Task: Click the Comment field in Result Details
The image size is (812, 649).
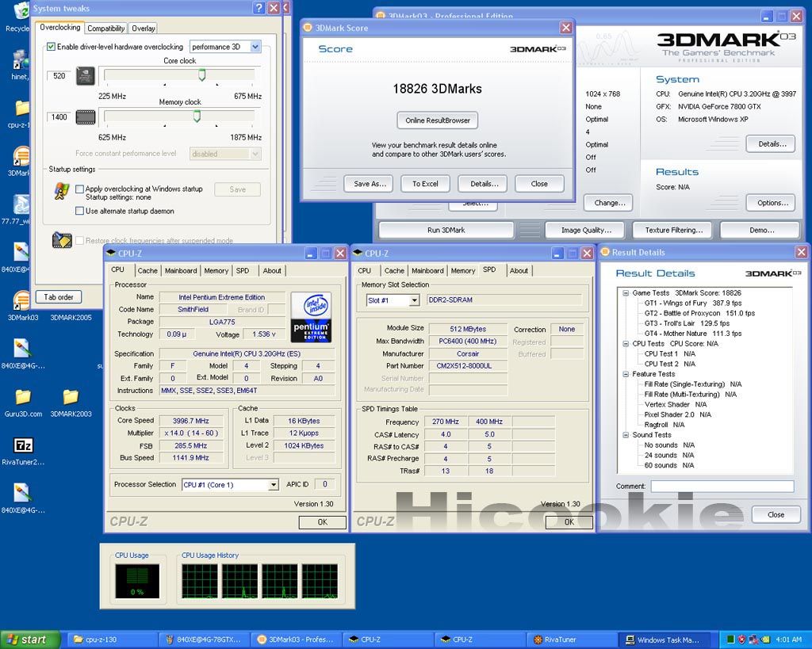Action: (x=722, y=487)
